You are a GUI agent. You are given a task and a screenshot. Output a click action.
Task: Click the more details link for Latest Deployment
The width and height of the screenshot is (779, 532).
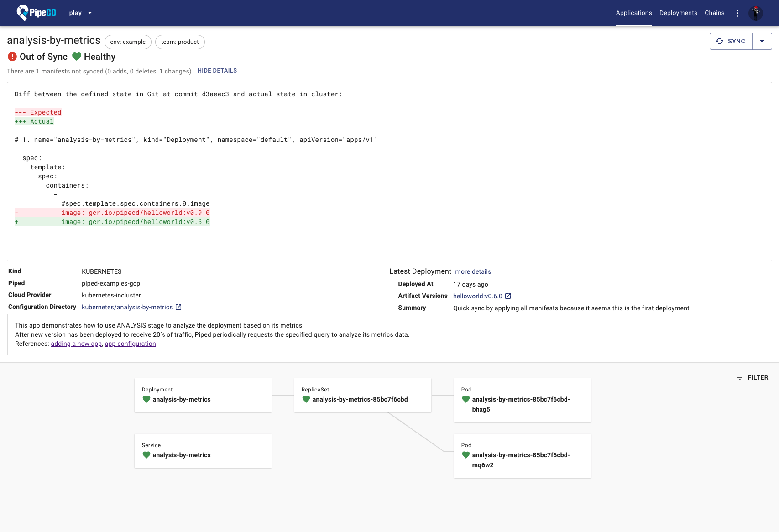click(473, 271)
